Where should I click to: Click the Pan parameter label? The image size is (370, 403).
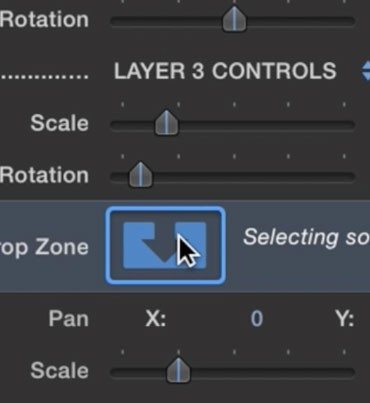tap(69, 318)
